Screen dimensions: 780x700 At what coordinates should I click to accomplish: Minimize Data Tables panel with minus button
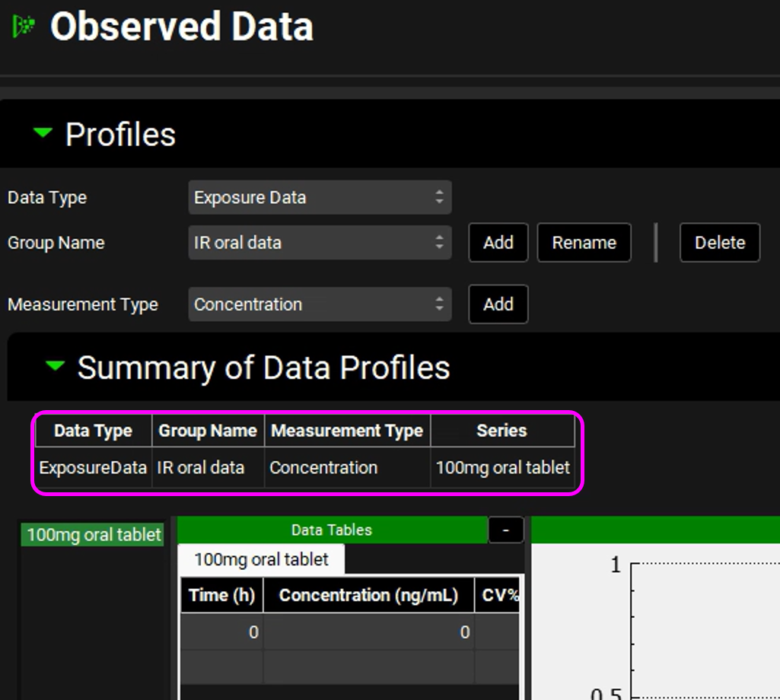coord(505,530)
